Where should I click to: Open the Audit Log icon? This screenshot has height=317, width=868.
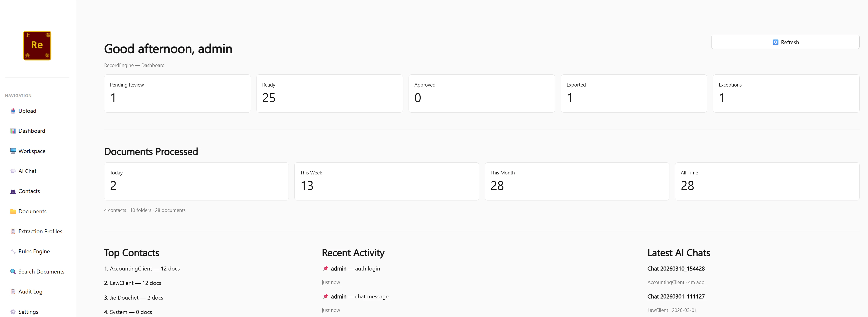point(13,291)
